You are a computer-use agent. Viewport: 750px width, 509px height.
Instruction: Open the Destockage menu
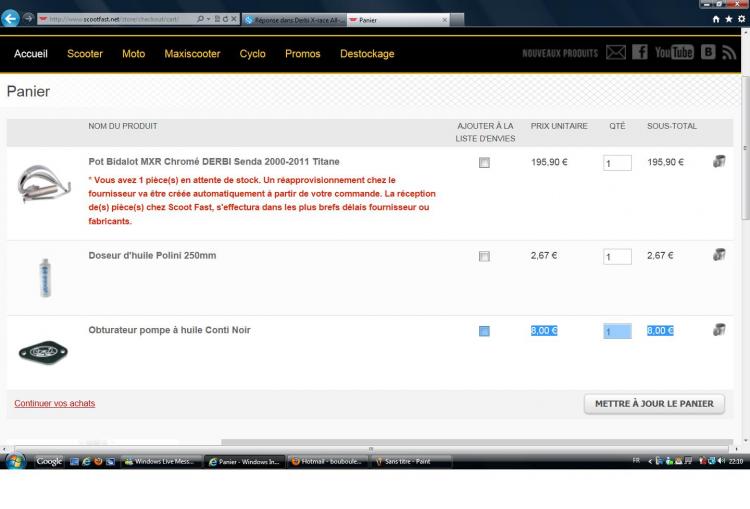pyautogui.click(x=367, y=54)
